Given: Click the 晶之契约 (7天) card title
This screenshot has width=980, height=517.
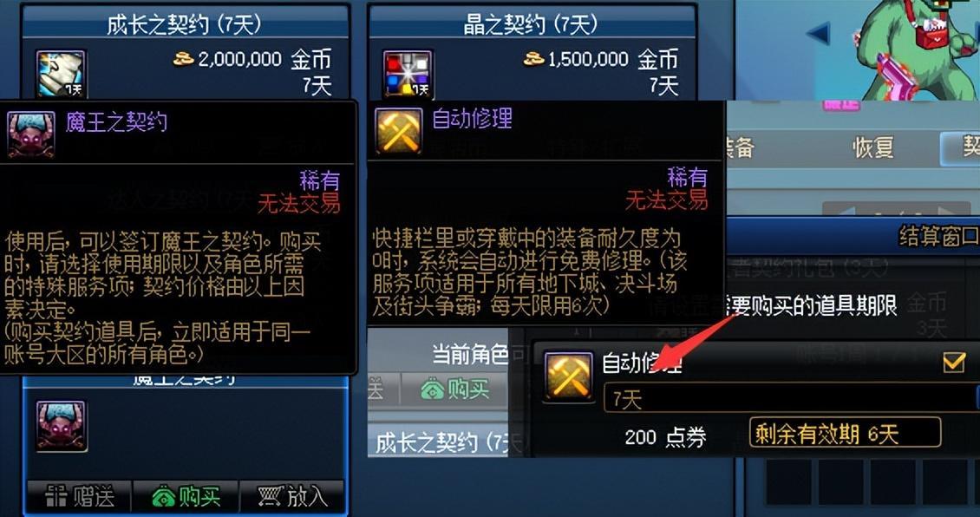Looking at the screenshot, I should (x=531, y=25).
